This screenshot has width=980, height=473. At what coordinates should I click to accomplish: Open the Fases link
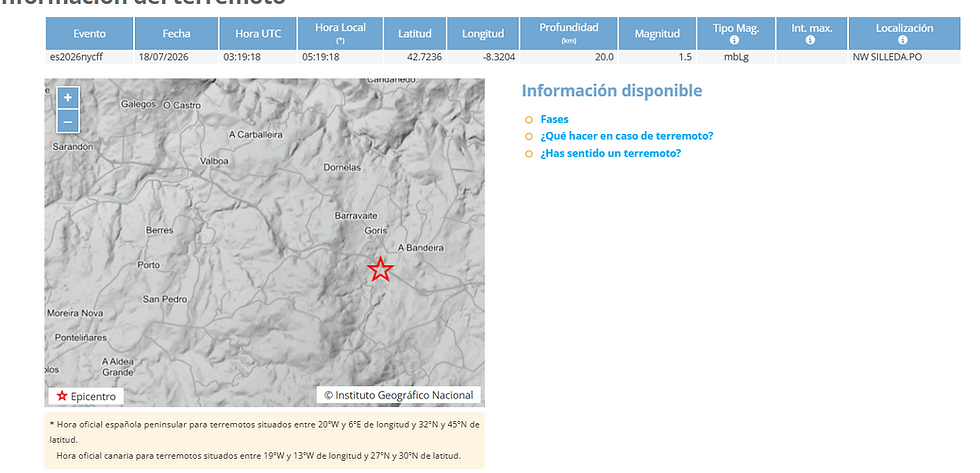coord(554,119)
